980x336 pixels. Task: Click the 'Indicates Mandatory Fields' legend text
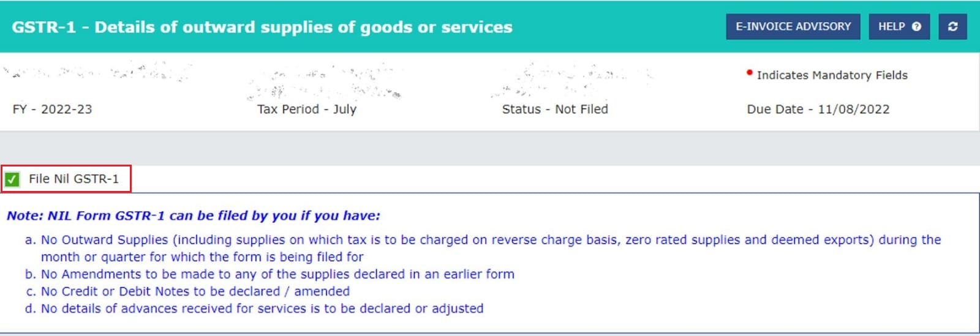[832, 75]
